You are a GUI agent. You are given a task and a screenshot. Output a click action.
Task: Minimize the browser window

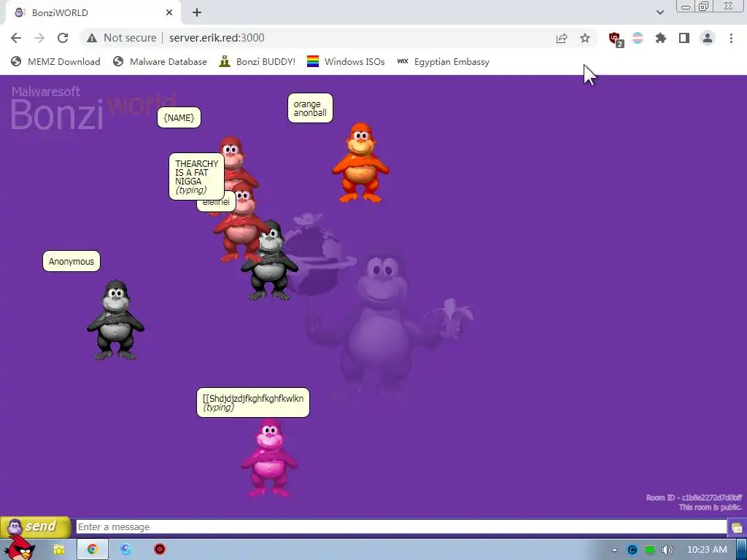(x=686, y=6)
